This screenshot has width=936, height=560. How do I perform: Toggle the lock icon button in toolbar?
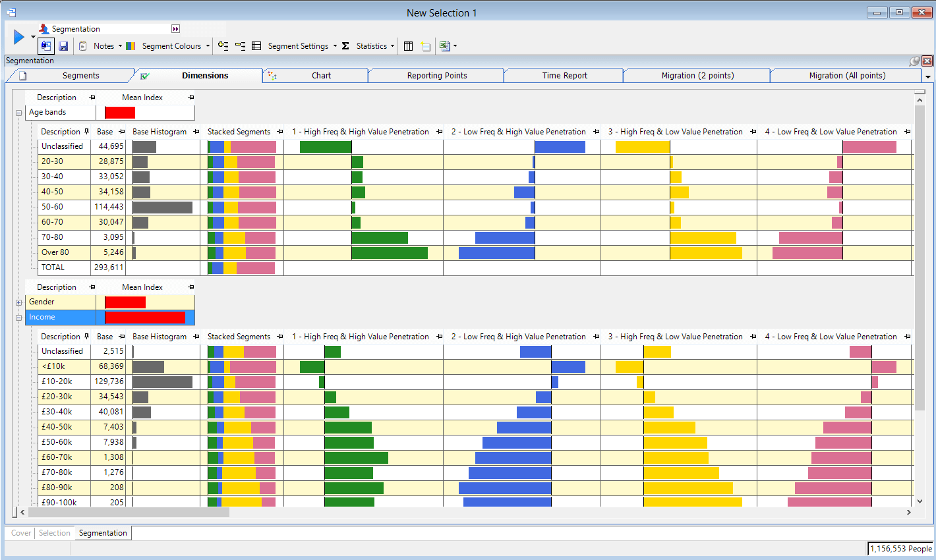pos(45,46)
